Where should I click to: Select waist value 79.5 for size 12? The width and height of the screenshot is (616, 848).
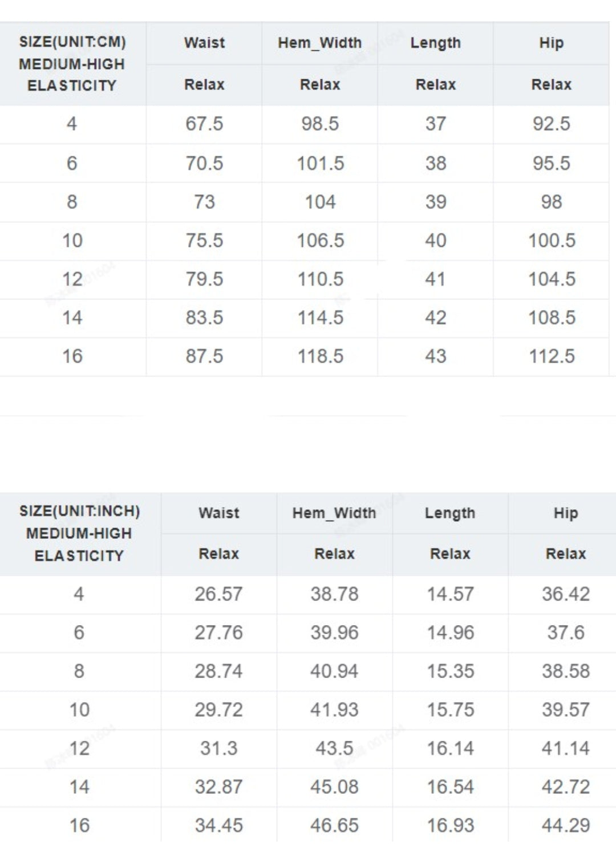pyautogui.click(x=204, y=279)
